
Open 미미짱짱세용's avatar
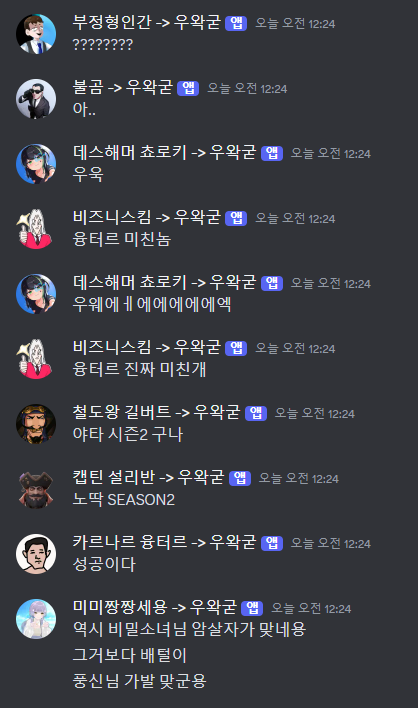36,619
